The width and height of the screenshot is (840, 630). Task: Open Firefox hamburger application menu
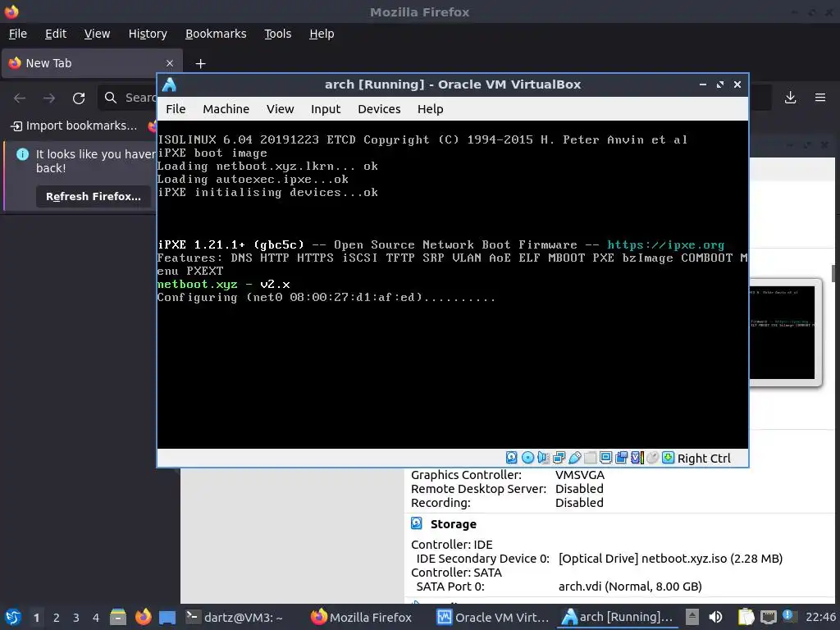(x=820, y=98)
